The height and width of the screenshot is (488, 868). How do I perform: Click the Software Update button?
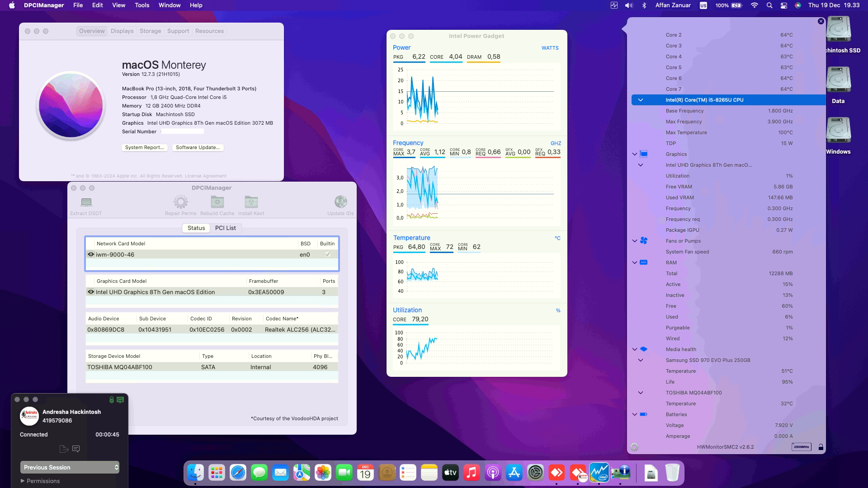(198, 147)
